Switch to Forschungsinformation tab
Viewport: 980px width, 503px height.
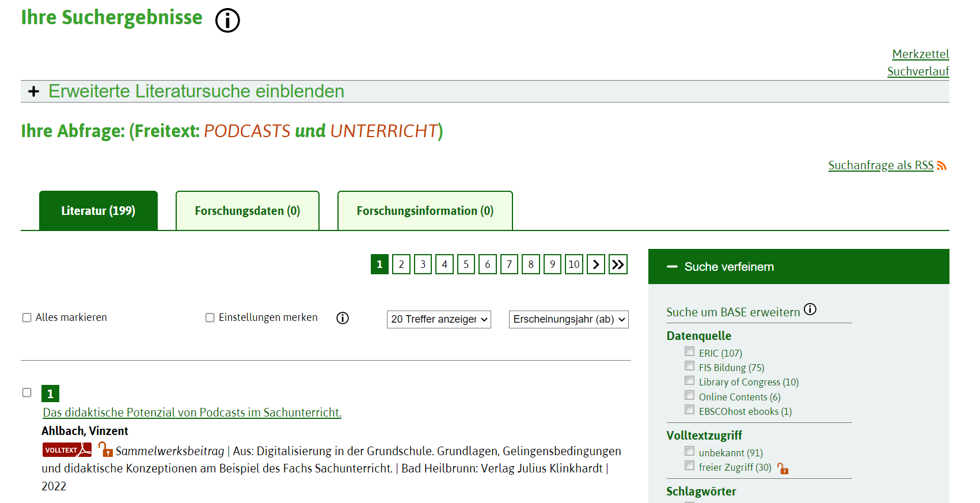[425, 211]
